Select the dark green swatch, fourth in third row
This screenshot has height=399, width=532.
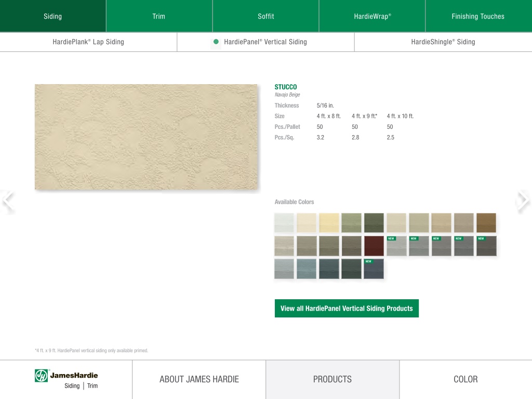352,269
